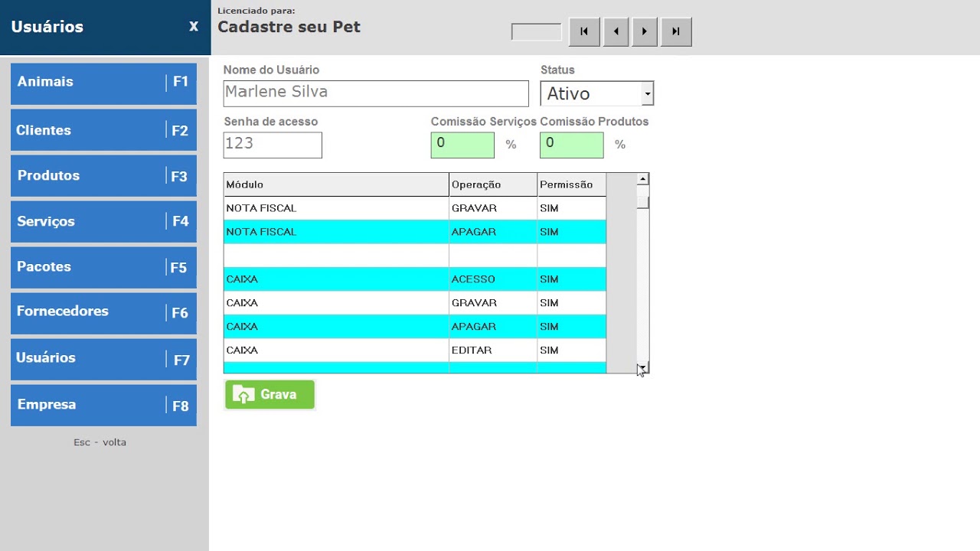Click the Senha de acesso field

point(273,145)
